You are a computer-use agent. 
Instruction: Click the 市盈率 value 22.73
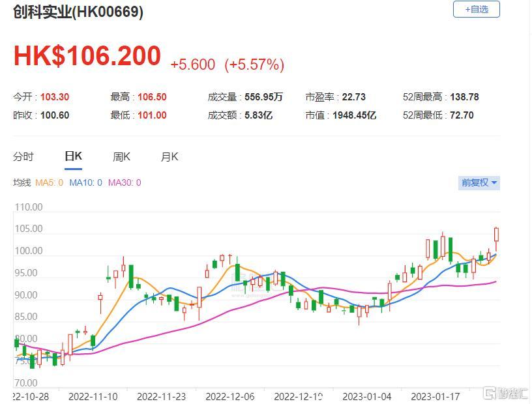pos(354,97)
